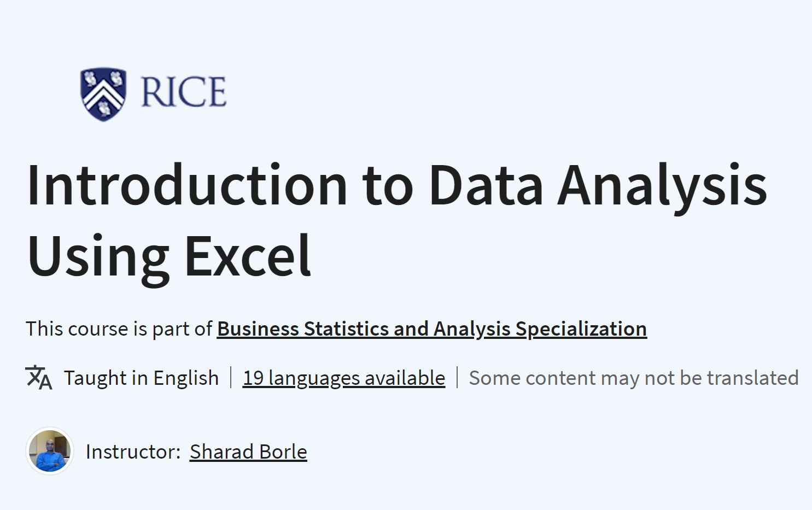
Task: Click the Rice University shield crest
Action: [x=103, y=93]
